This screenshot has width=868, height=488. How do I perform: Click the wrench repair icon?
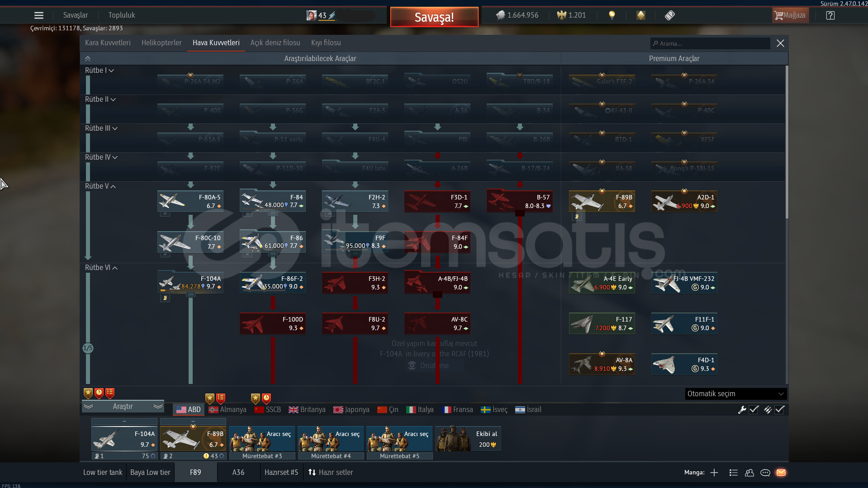pos(742,410)
